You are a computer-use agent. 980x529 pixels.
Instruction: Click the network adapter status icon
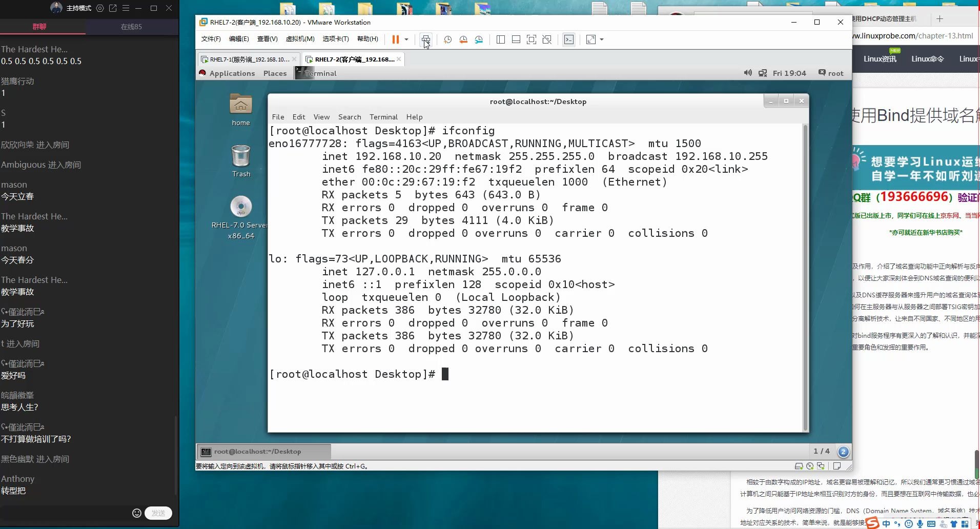(822, 466)
